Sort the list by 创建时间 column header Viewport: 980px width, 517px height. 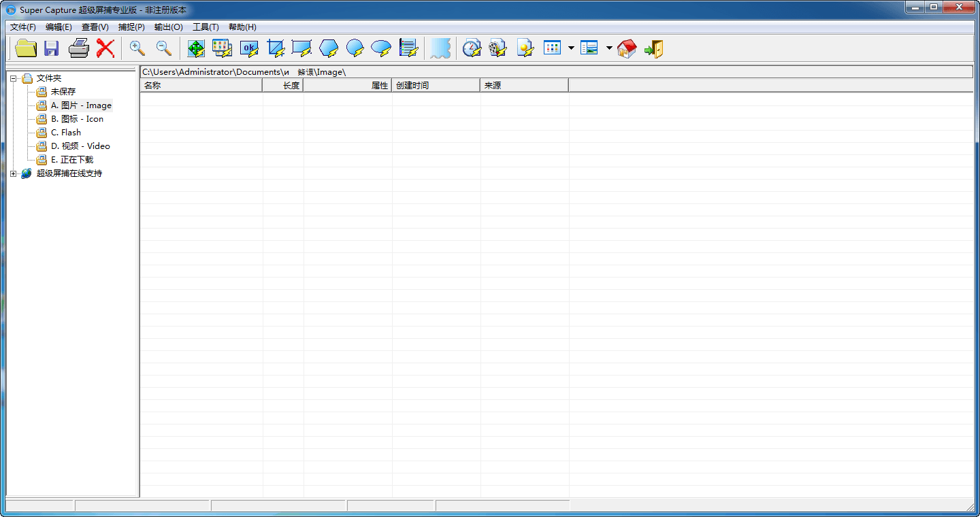pos(436,86)
